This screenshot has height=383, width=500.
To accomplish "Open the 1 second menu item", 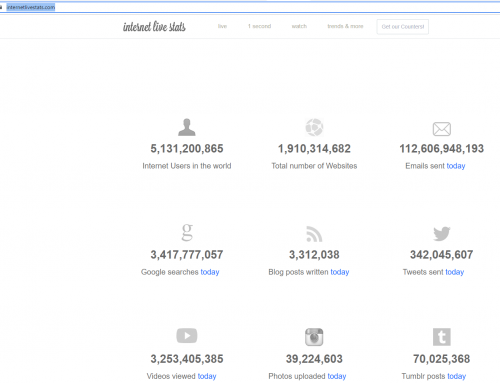I will pyautogui.click(x=259, y=26).
